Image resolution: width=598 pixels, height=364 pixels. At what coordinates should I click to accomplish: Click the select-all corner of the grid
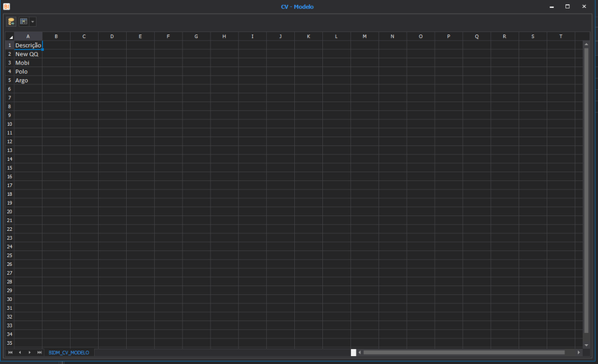click(x=10, y=37)
